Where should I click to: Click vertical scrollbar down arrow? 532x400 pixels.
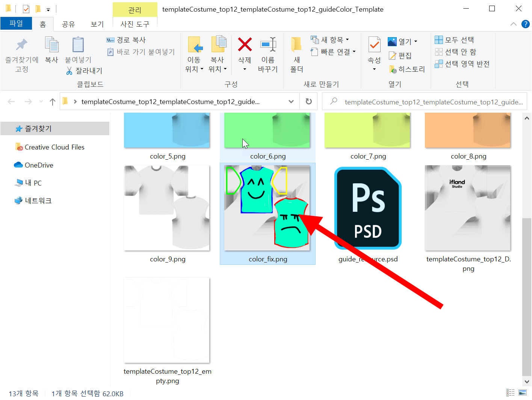[527, 382]
